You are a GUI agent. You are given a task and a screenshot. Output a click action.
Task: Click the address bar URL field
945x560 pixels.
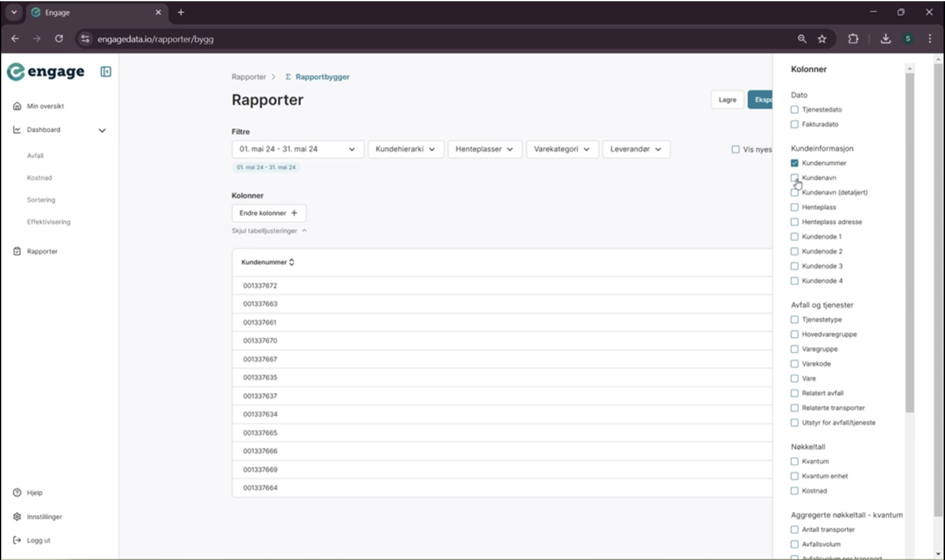[437, 39]
